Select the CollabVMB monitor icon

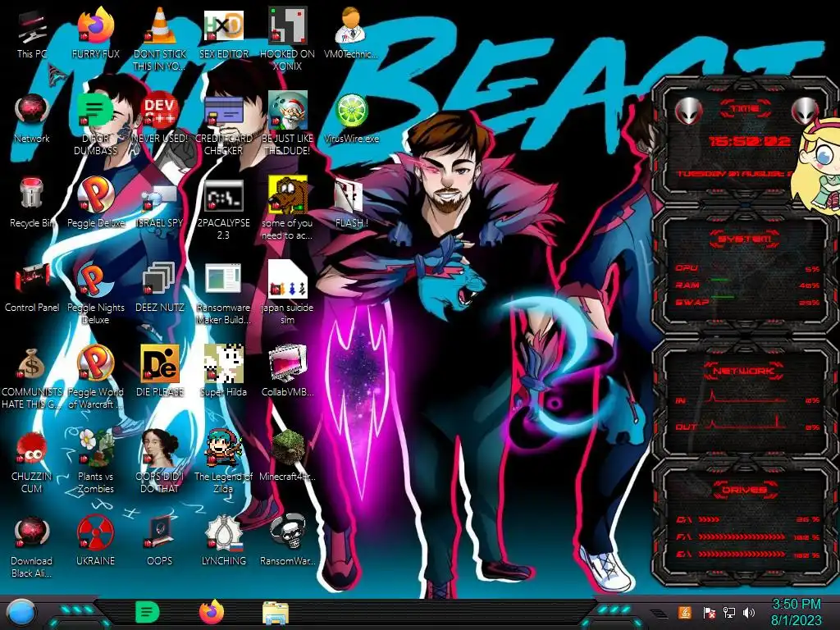[287, 371]
